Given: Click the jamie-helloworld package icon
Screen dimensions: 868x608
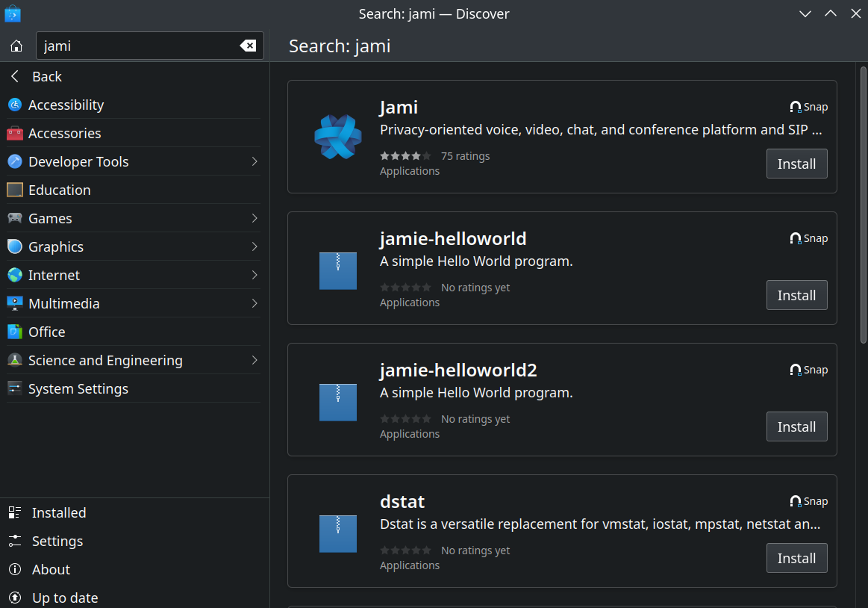Looking at the screenshot, I should [x=337, y=271].
